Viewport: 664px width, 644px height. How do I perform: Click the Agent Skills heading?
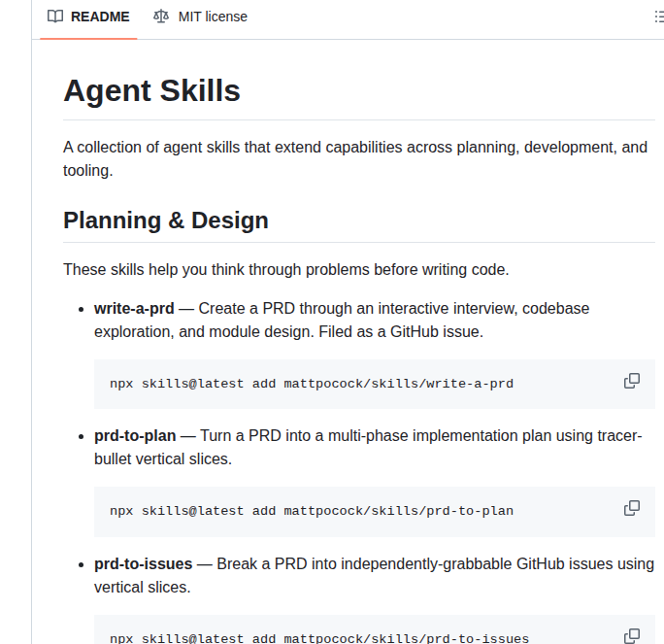(151, 90)
